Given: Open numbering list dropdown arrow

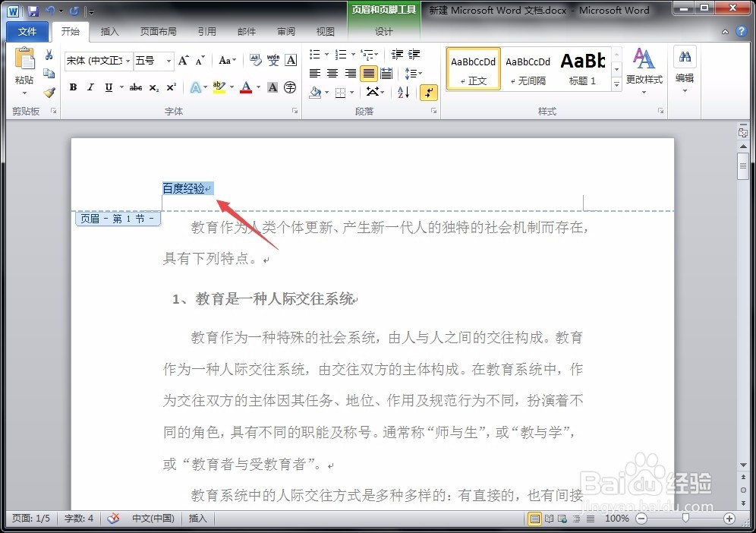Looking at the screenshot, I should click(353, 54).
